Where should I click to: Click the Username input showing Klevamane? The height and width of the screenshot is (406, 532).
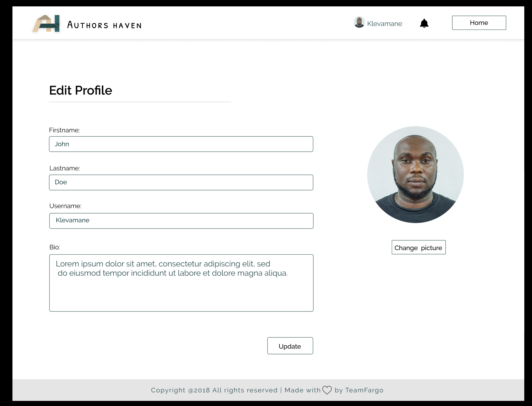181,221
